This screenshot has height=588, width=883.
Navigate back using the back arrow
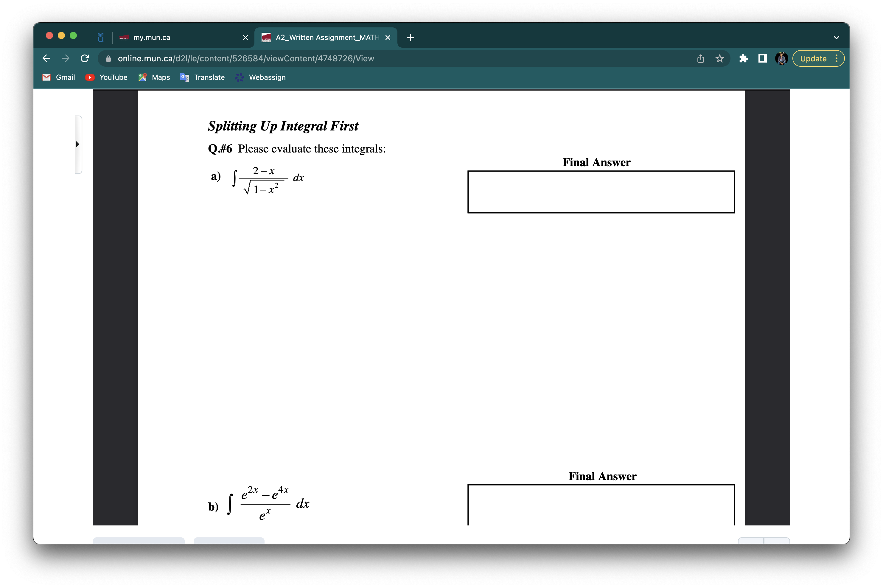[x=46, y=58]
